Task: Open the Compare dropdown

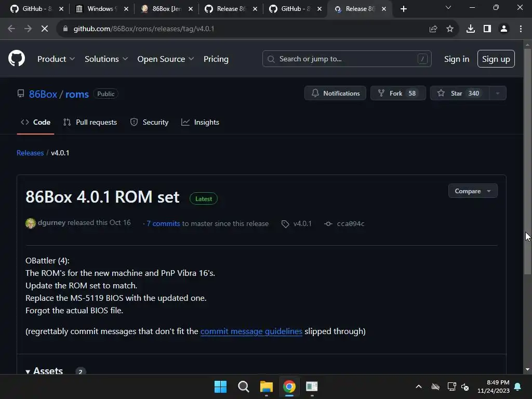Action: click(x=473, y=191)
